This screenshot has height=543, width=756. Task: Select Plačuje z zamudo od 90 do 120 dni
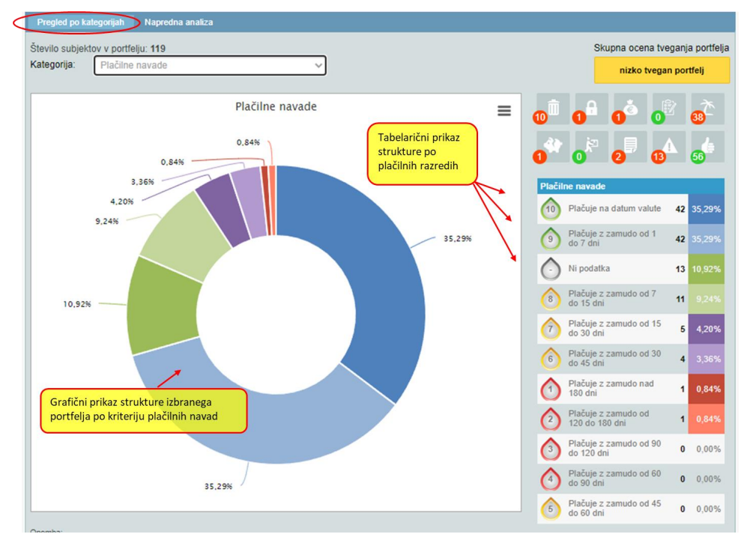[614, 449]
